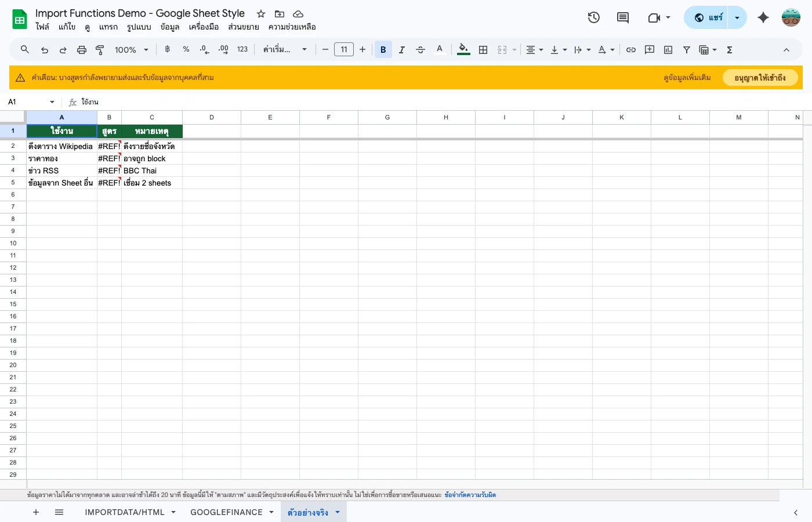Click the formula bar next to fx

174,102
